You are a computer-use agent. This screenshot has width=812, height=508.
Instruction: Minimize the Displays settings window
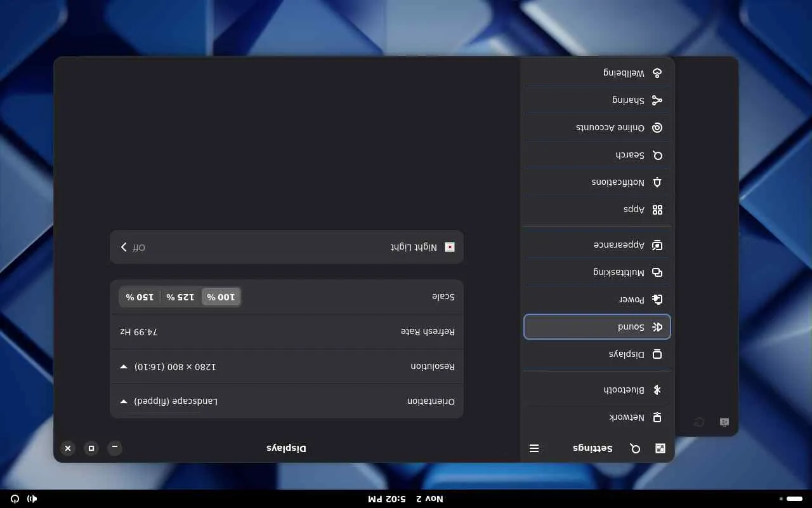[115, 448]
